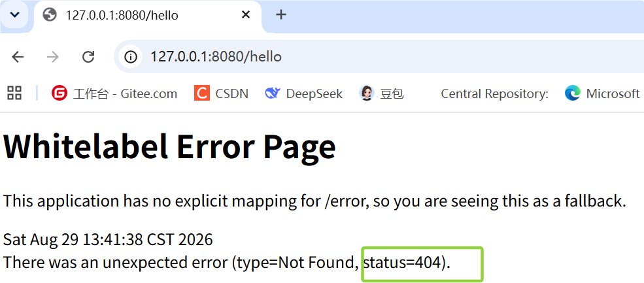
Task: Open a new tab with plus button
Action: [x=280, y=15]
